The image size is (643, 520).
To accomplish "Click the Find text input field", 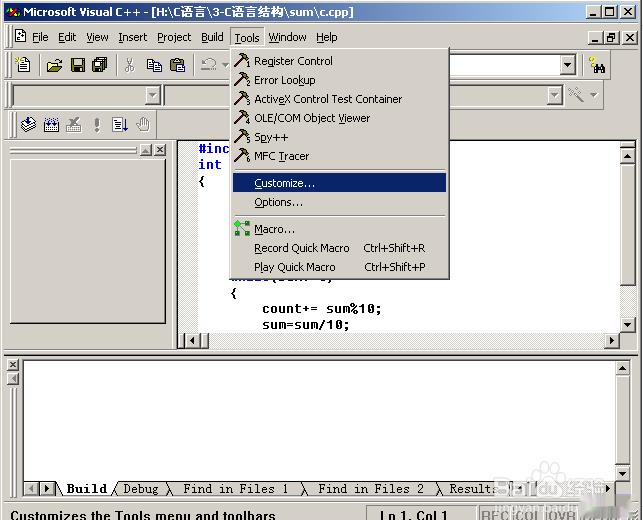I will (505, 65).
